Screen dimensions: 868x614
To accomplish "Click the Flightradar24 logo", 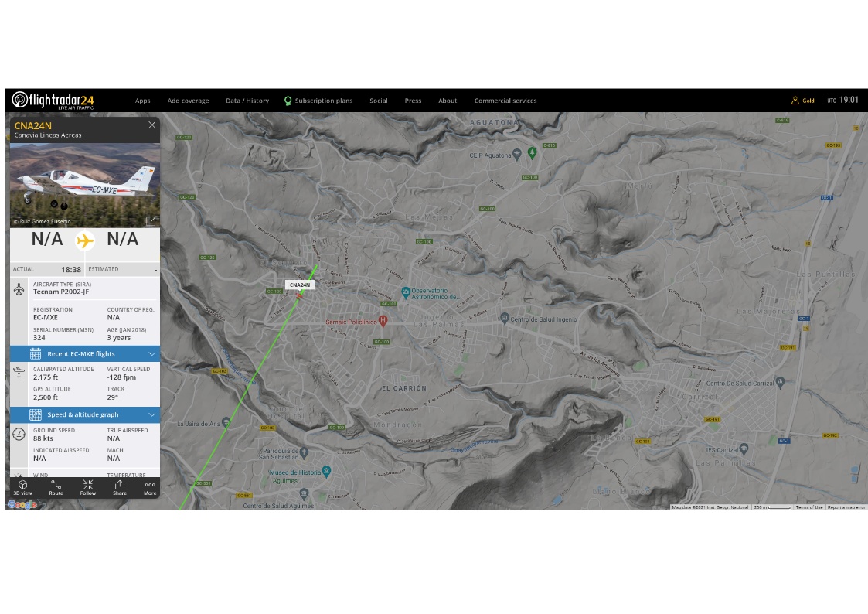I will [x=53, y=101].
